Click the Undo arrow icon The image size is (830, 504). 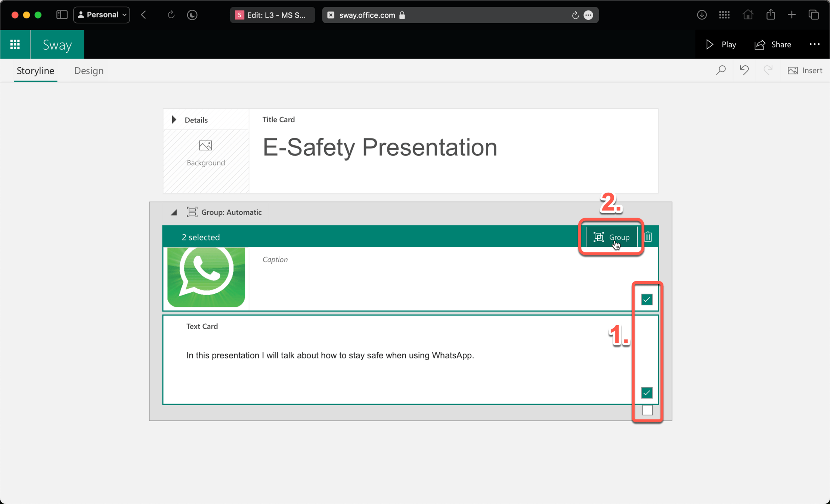(744, 70)
